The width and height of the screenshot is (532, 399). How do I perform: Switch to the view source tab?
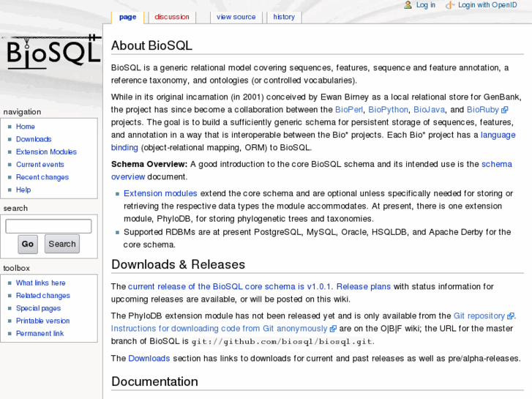[236, 17]
